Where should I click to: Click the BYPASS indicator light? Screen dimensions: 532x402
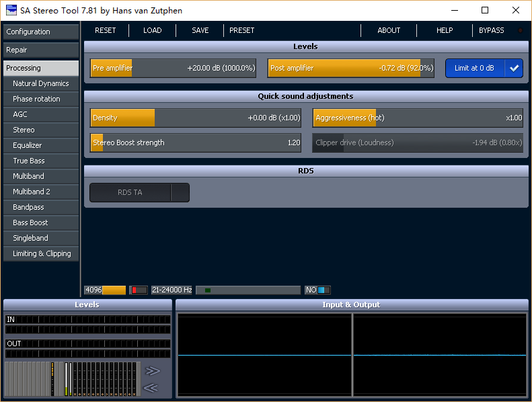pyautogui.click(x=521, y=30)
